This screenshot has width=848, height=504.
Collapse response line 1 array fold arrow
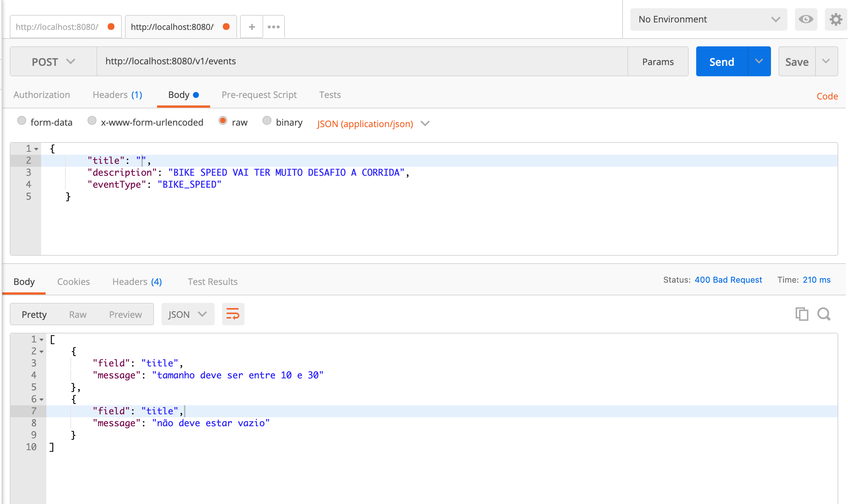[42, 340]
